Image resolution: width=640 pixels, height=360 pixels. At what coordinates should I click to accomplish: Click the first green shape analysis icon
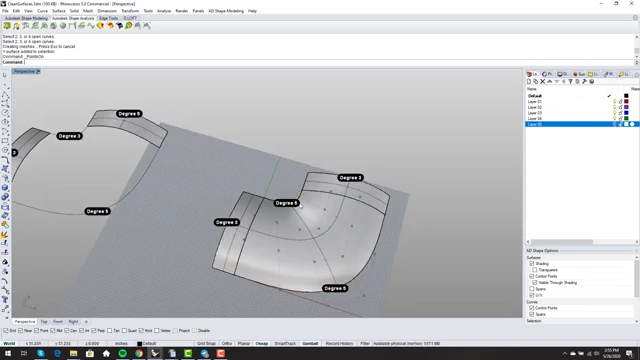tap(7, 26)
